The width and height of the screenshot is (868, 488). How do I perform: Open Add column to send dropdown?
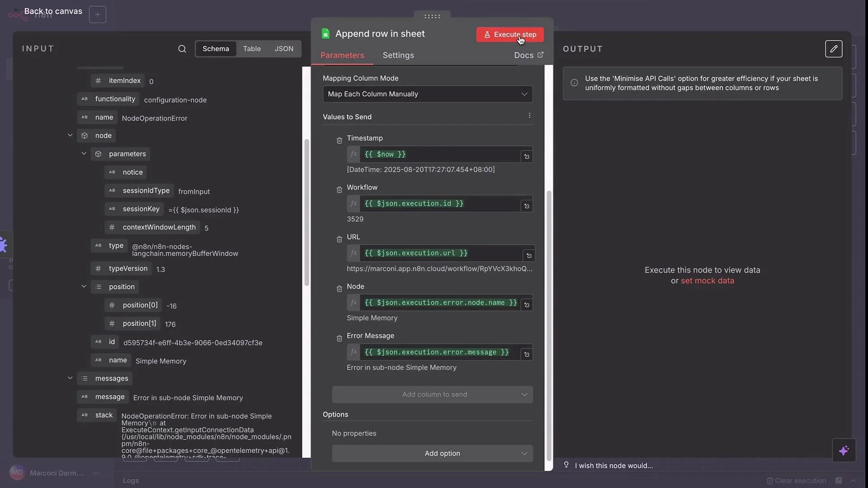click(432, 394)
